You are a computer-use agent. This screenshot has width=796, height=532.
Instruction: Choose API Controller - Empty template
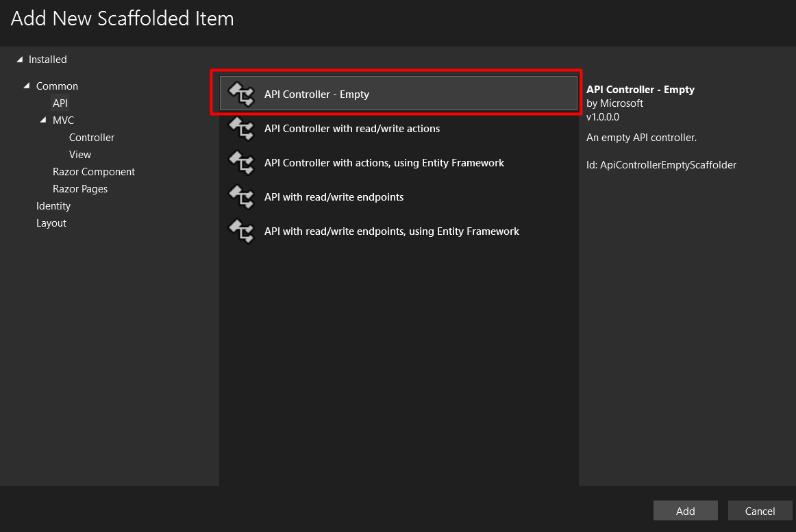pos(399,93)
